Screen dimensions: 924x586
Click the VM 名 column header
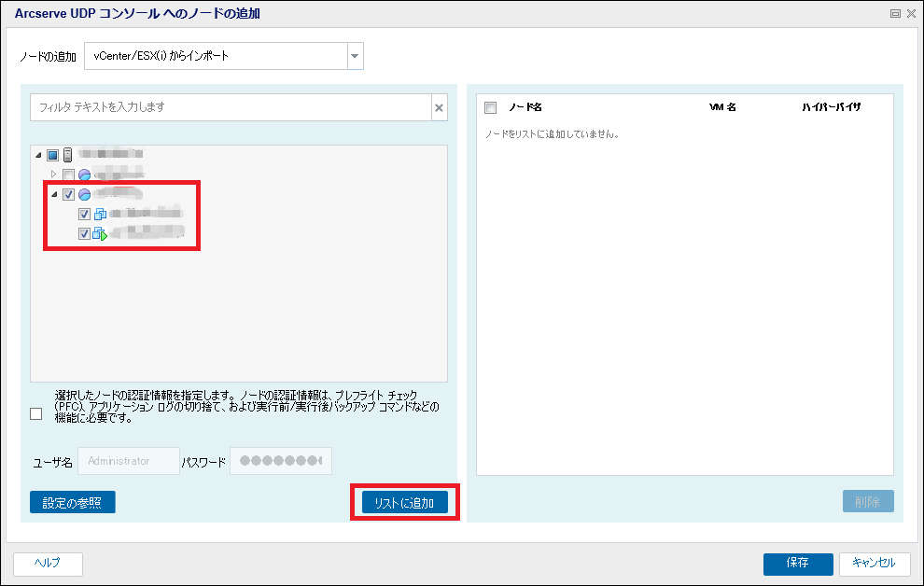(x=721, y=107)
